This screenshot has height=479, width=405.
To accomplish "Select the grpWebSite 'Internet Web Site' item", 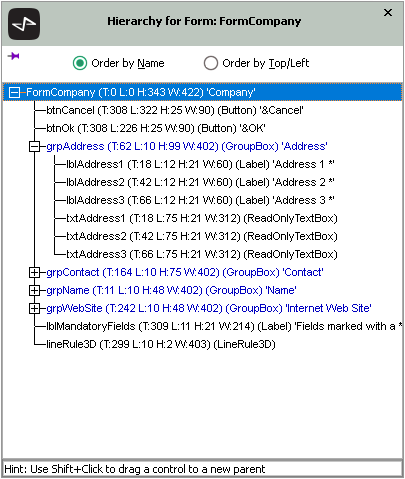I will [x=209, y=308].
